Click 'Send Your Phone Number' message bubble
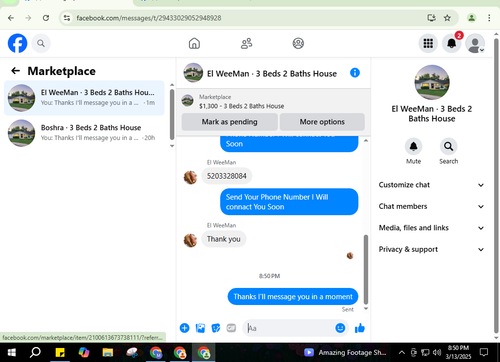The height and width of the screenshot is (362, 500). [289, 202]
